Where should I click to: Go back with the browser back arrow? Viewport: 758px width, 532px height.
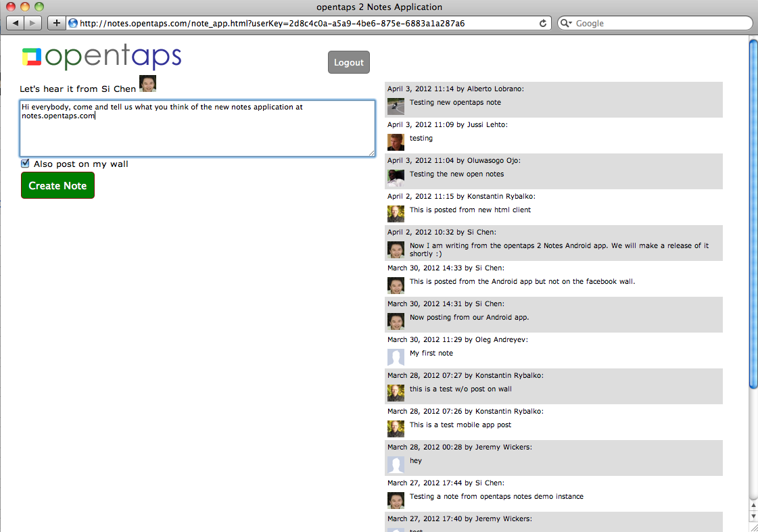click(16, 23)
